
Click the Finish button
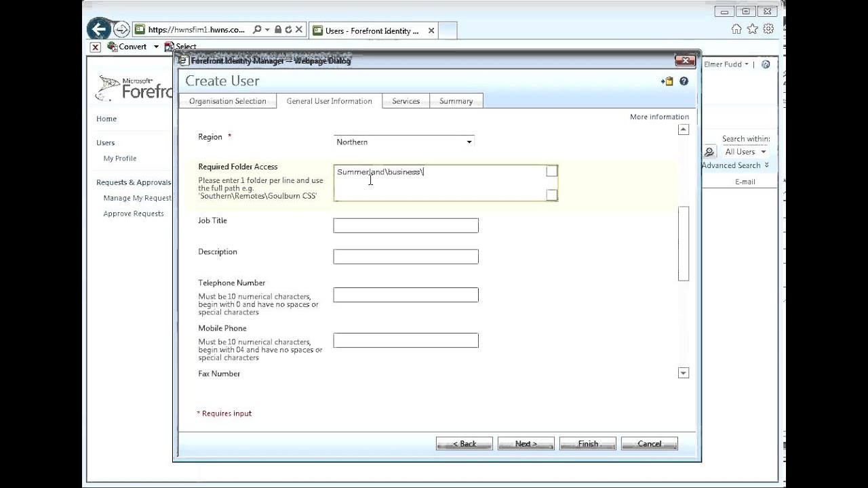(x=588, y=444)
